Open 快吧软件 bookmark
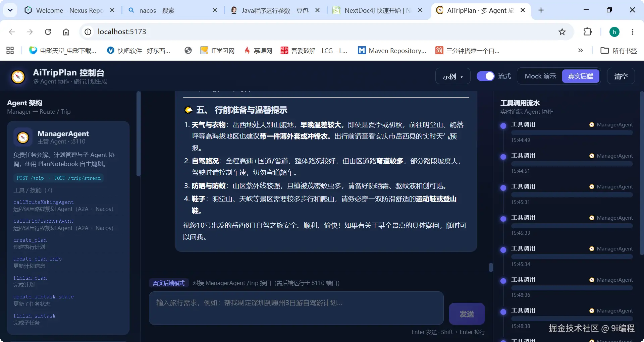The height and width of the screenshot is (342, 644). 139,51
